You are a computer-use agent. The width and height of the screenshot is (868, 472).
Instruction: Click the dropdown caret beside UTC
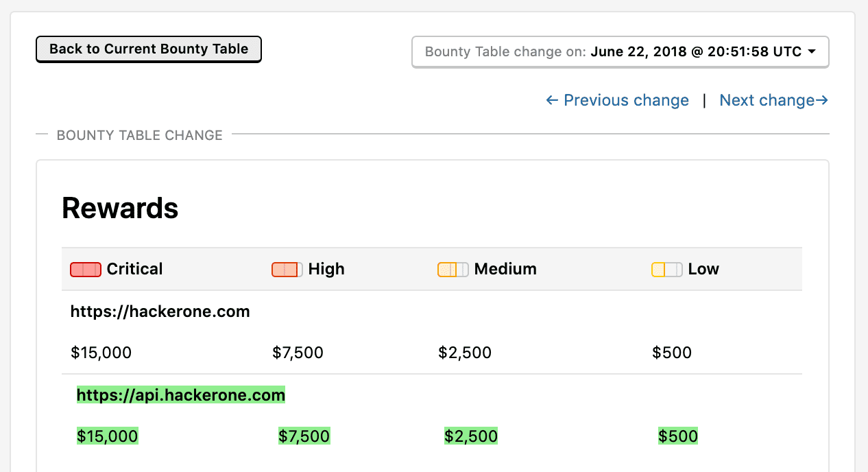[x=812, y=52]
